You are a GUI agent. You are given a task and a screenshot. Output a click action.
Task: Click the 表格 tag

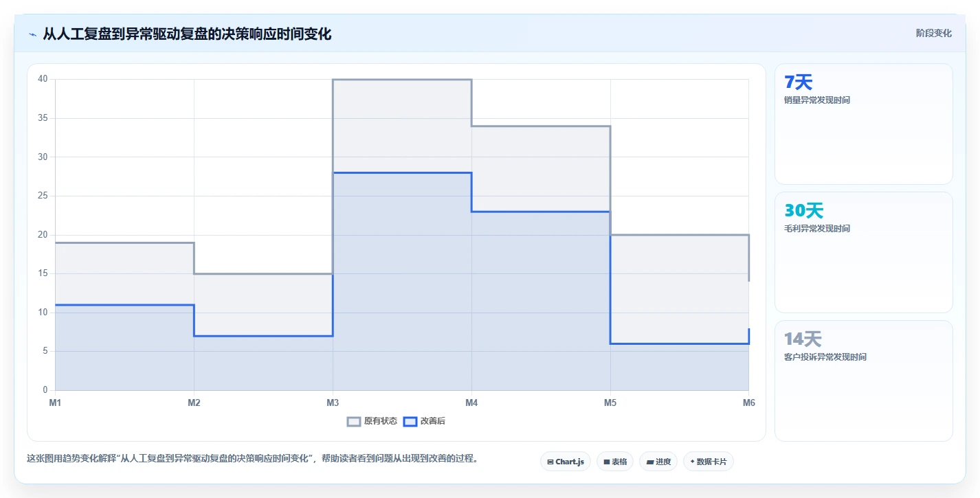pos(615,462)
